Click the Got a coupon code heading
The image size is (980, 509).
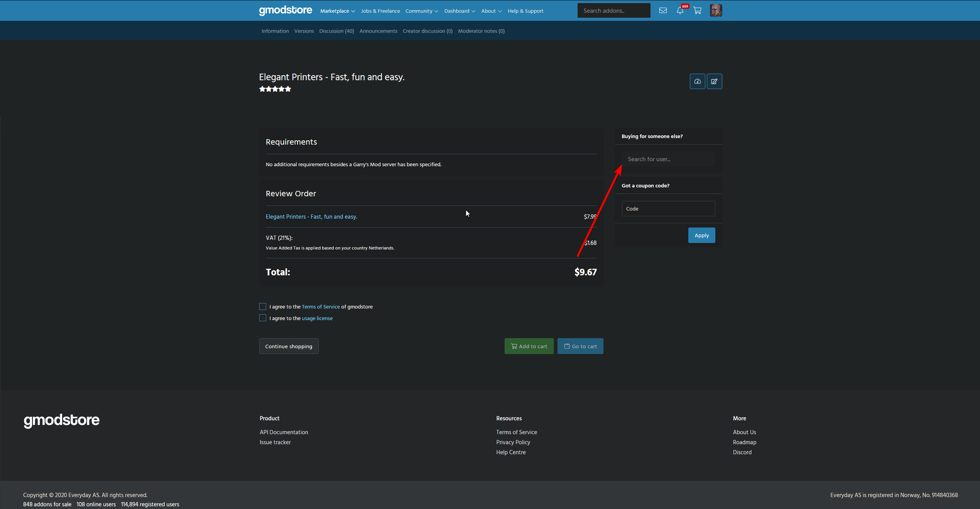point(645,185)
